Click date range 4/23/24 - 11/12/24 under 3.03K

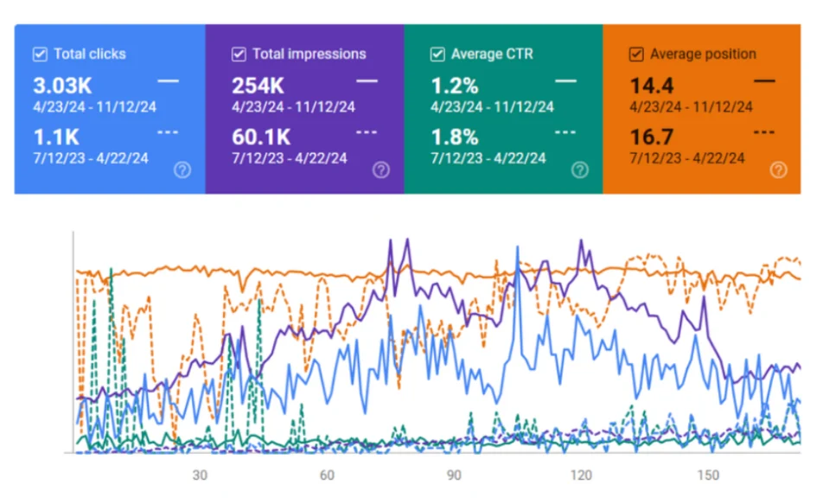point(94,107)
